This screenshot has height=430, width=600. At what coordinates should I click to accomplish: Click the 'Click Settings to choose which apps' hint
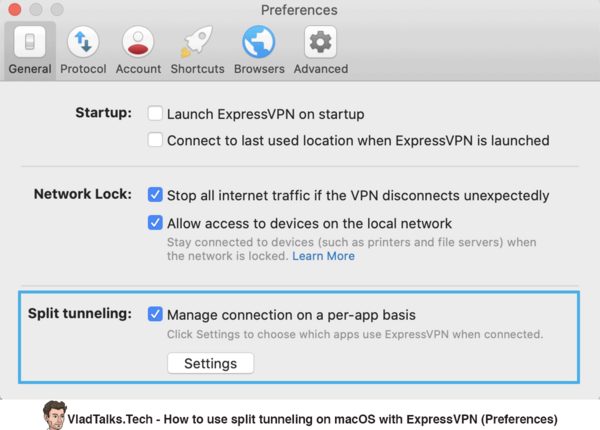coord(355,334)
